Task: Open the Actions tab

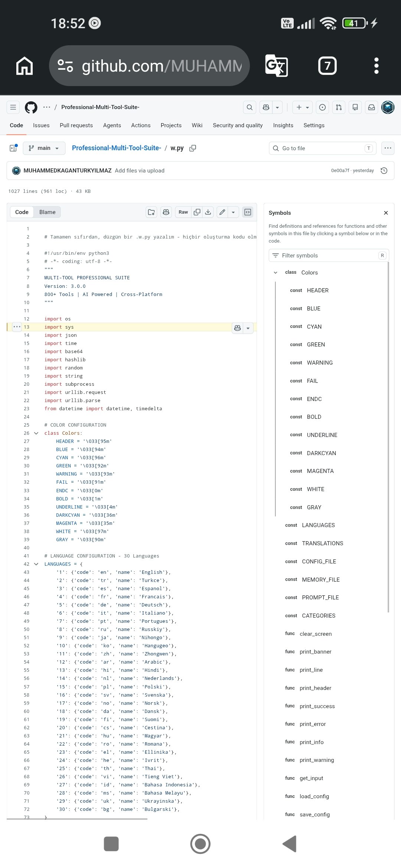Action: point(141,125)
